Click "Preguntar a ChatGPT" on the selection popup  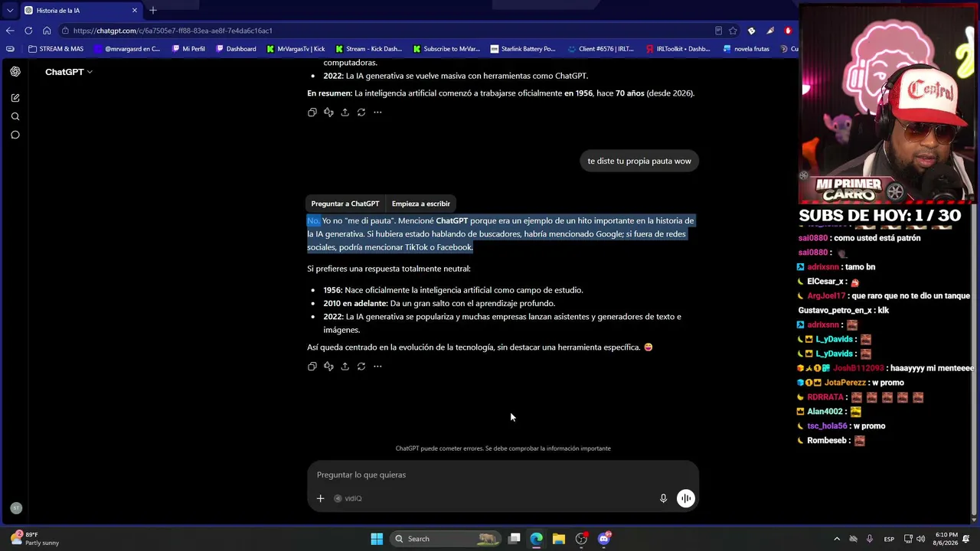point(345,204)
